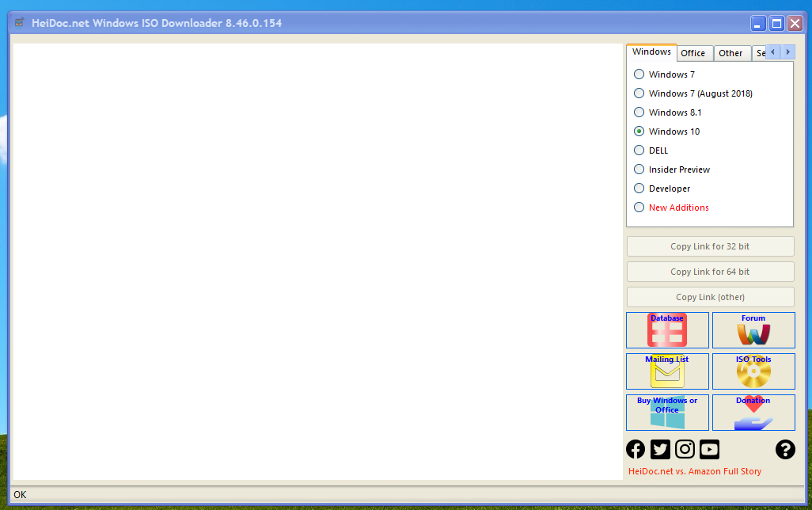Open the ISO Tools disc tile
This screenshot has width=812, height=510.
pyautogui.click(x=753, y=371)
